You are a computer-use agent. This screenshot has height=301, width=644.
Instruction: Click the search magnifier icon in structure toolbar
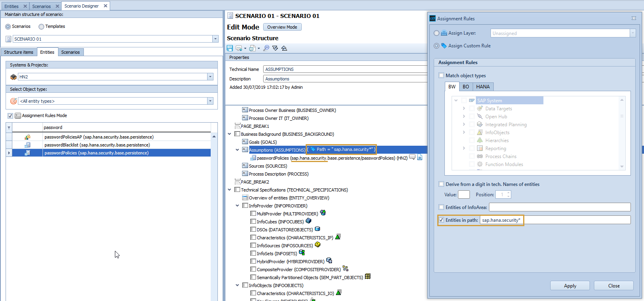pos(266,48)
